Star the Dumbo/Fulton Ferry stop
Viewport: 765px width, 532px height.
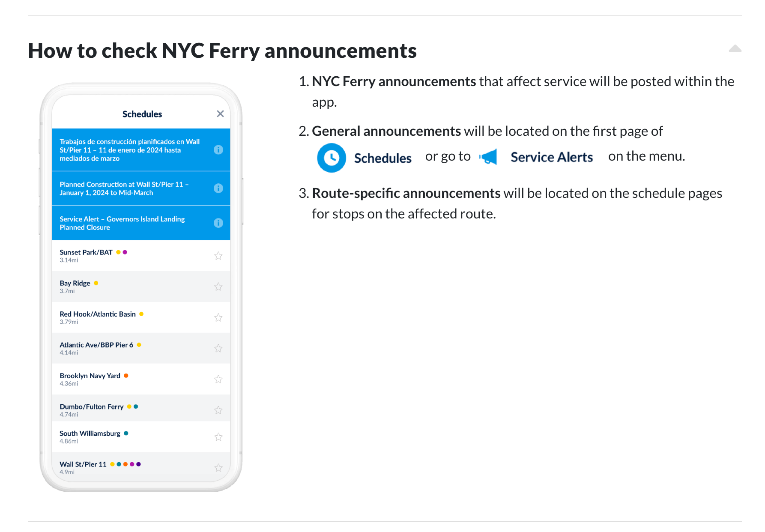218,410
